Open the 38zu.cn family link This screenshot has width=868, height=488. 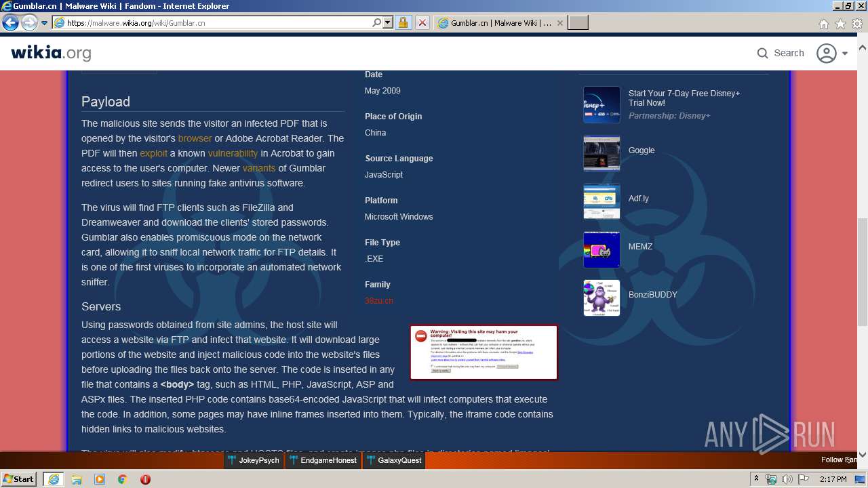click(379, 300)
